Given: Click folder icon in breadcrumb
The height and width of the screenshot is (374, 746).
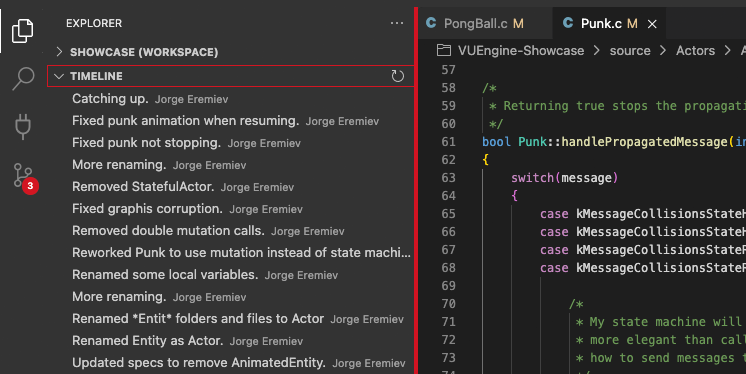Looking at the screenshot, I should pyautogui.click(x=443, y=50).
